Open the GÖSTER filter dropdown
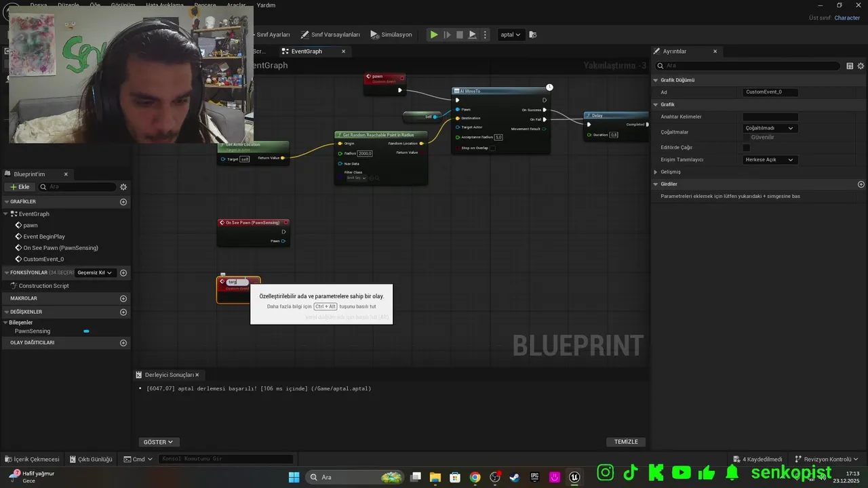This screenshot has height=488, width=868. pyautogui.click(x=159, y=442)
